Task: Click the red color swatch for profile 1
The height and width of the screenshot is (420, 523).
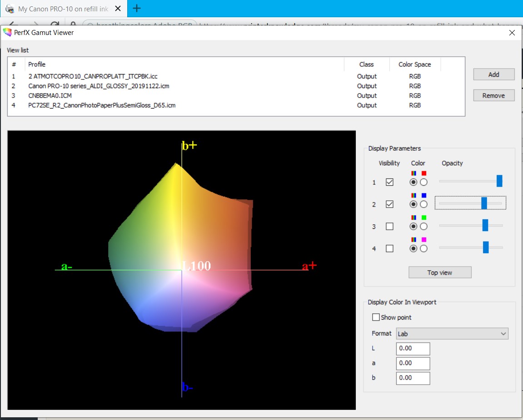Action: (x=424, y=173)
